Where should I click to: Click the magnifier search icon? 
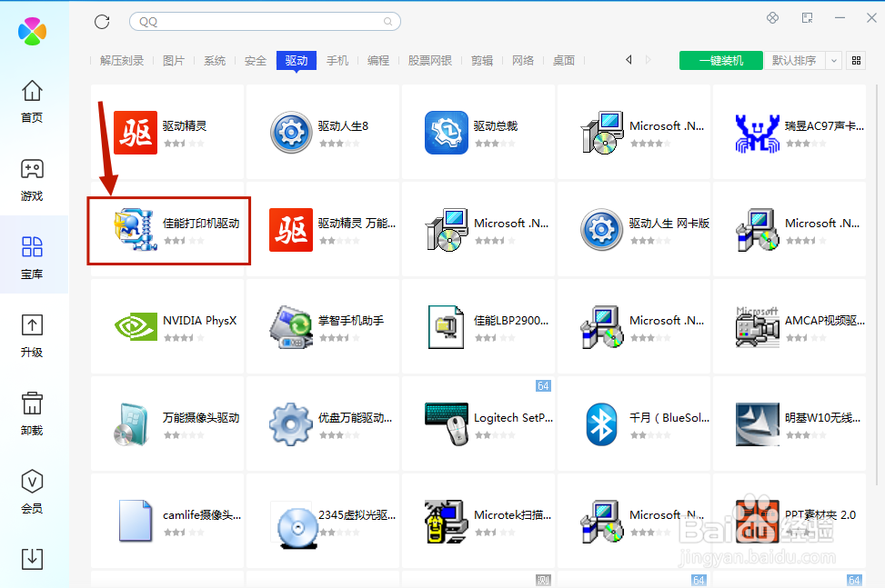(387, 22)
